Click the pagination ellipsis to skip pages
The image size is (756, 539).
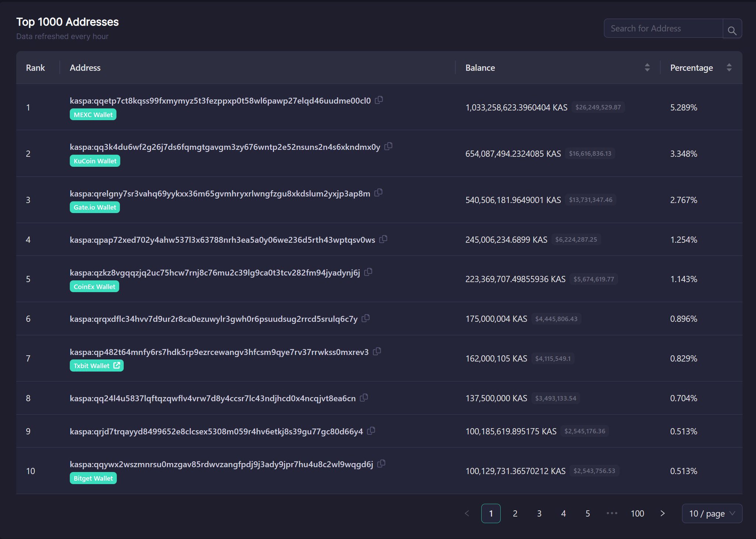click(612, 513)
